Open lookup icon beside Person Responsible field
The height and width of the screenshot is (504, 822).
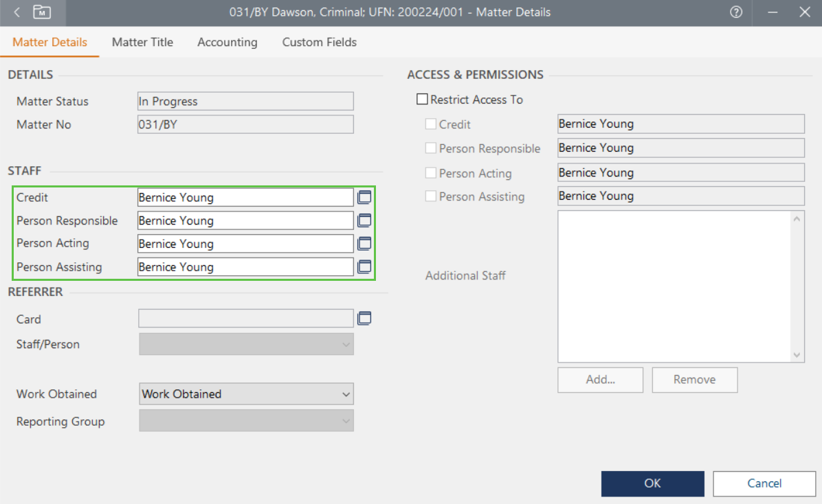coord(364,221)
